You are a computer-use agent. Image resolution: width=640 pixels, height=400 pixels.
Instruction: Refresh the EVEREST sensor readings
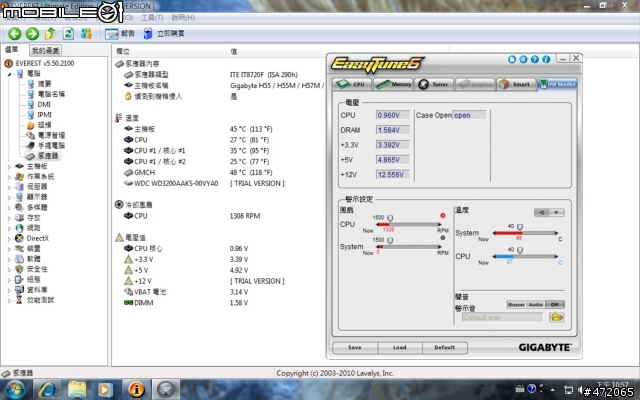(68, 33)
